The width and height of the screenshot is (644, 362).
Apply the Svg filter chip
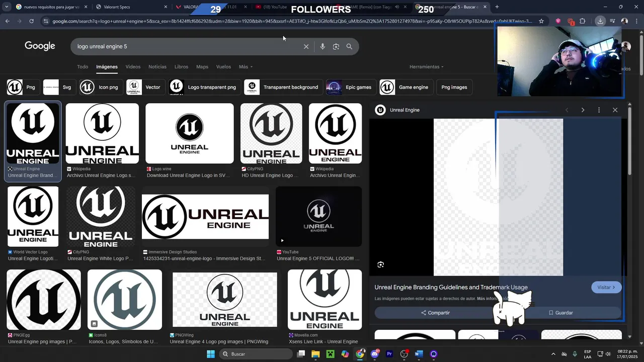59,87
